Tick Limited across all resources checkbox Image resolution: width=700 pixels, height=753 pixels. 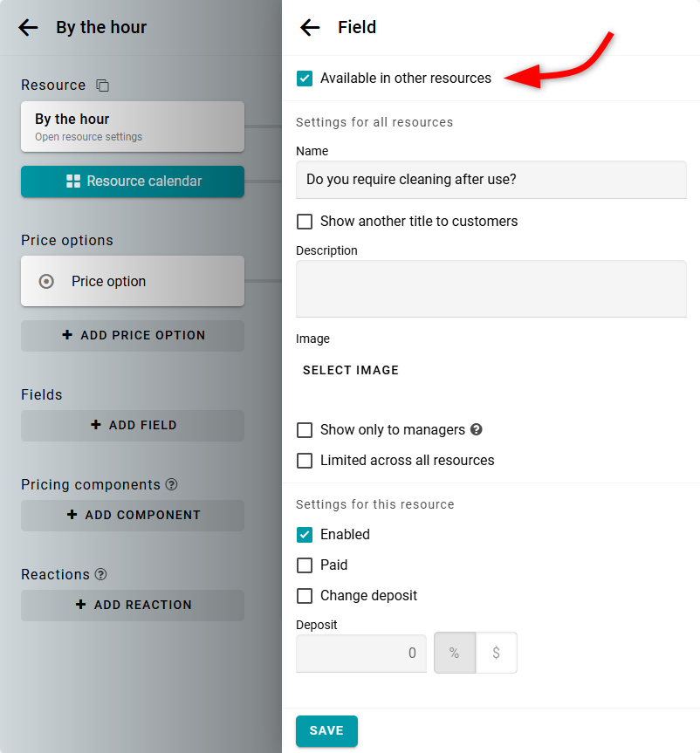[305, 461]
